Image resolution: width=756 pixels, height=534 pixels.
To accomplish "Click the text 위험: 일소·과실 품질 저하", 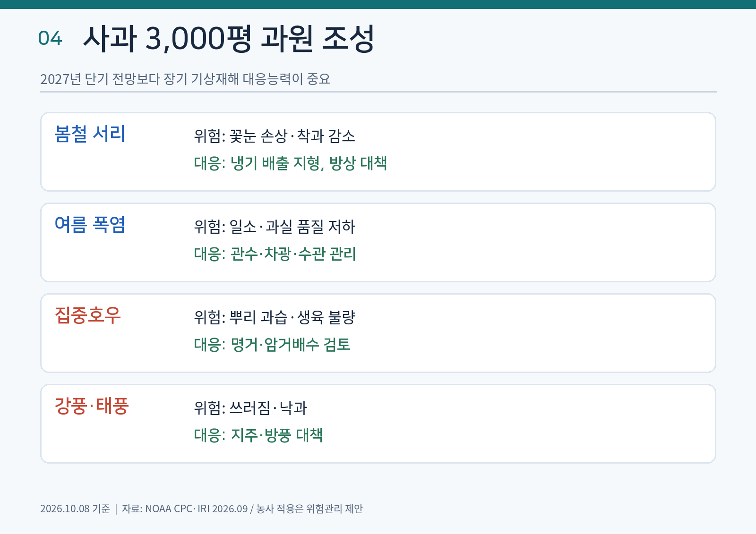I will [275, 227].
